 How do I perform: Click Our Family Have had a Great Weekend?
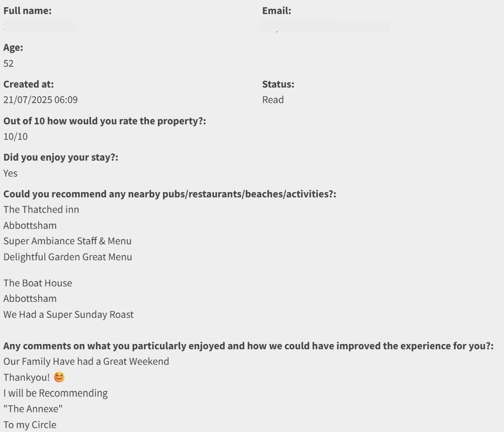(86, 362)
